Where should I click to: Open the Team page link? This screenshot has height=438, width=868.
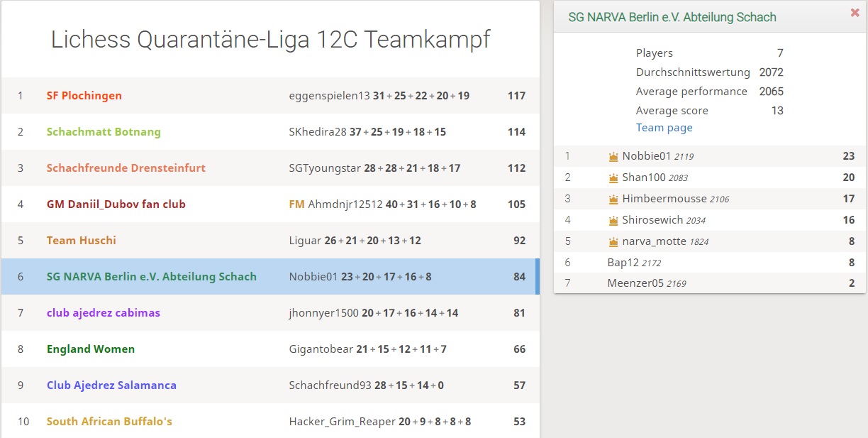(664, 128)
